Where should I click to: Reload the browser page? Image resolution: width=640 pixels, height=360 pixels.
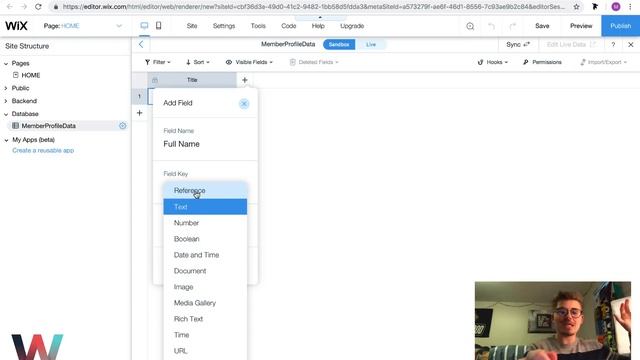click(38, 7)
